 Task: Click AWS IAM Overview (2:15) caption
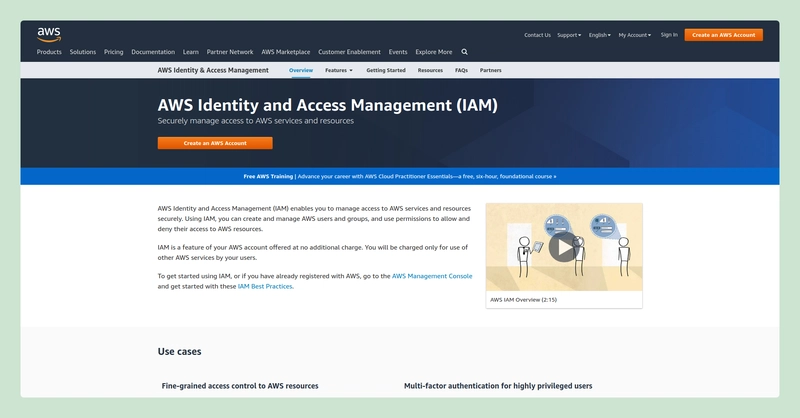pyautogui.click(x=523, y=300)
